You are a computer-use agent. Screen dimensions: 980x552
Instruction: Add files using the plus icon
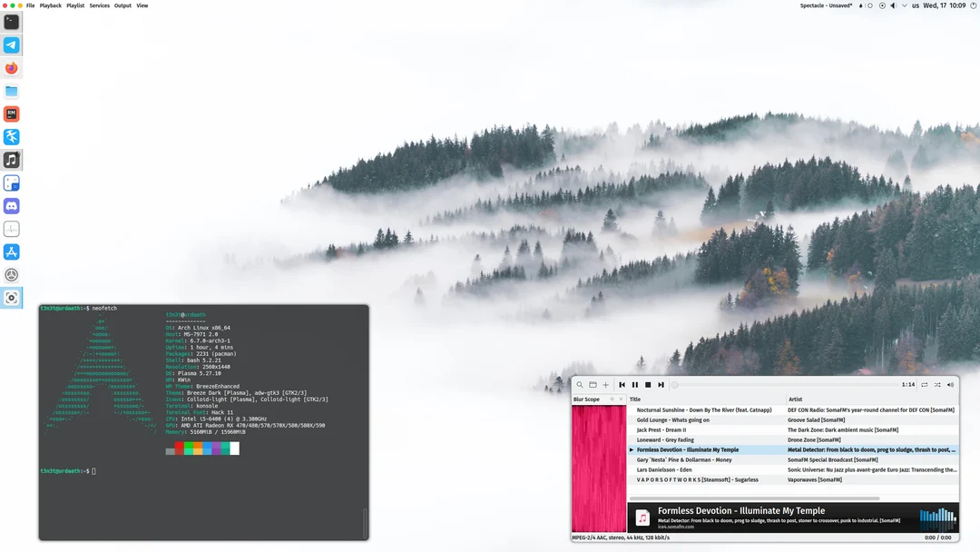click(x=605, y=385)
